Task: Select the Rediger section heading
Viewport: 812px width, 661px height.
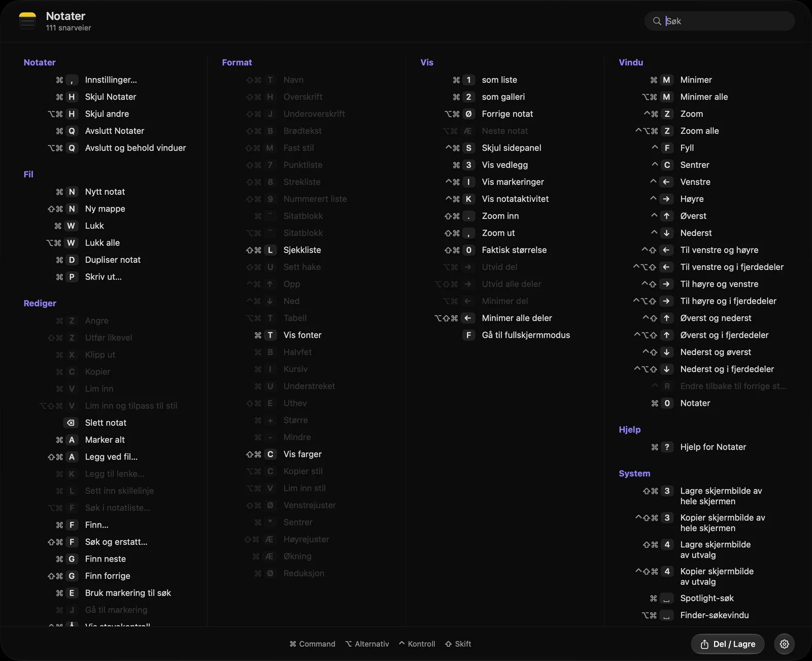Action: click(x=40, y=303)
